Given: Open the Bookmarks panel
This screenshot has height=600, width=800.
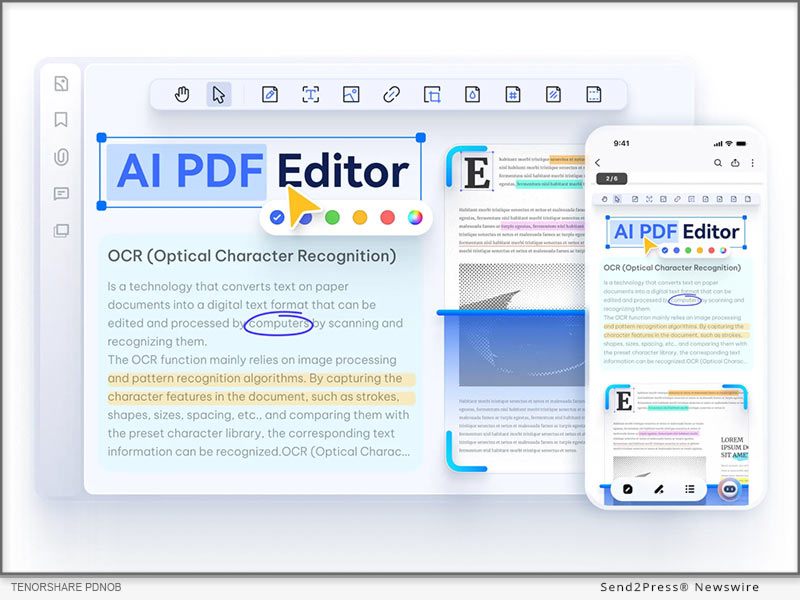Looking at the screenshot, I should click(60, 120).
